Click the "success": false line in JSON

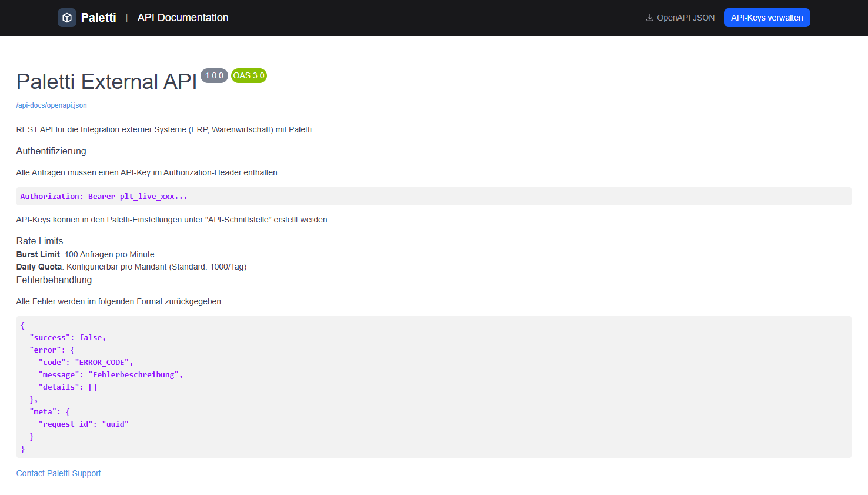tap(68, 338)
